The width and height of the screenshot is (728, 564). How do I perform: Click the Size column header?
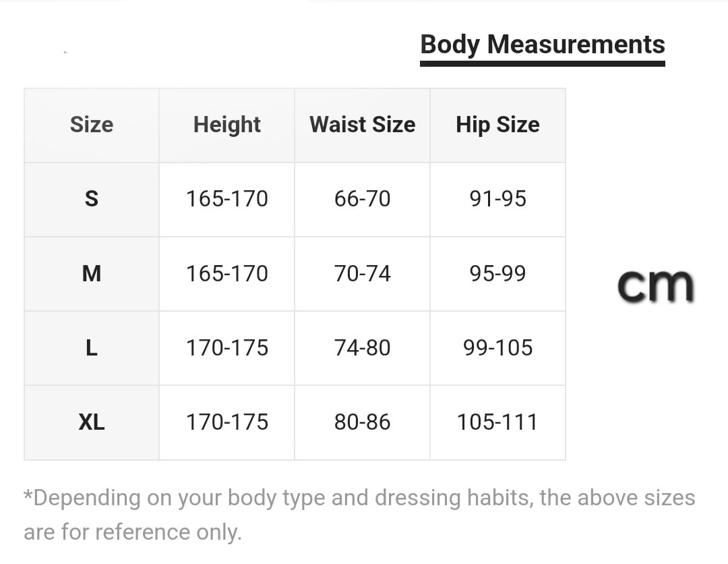click(x=92, y=125)
